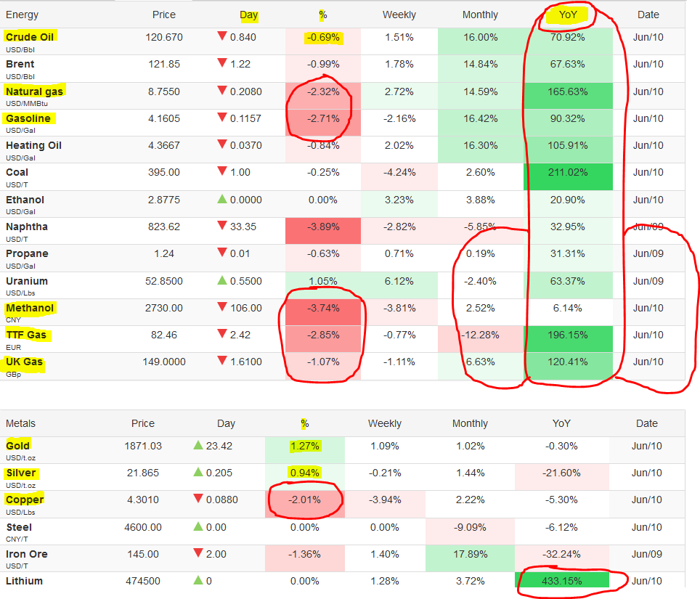Click the red down arrow in Naphtha row
The width and height of the screenshot is (700, 599).
(222, 226)
